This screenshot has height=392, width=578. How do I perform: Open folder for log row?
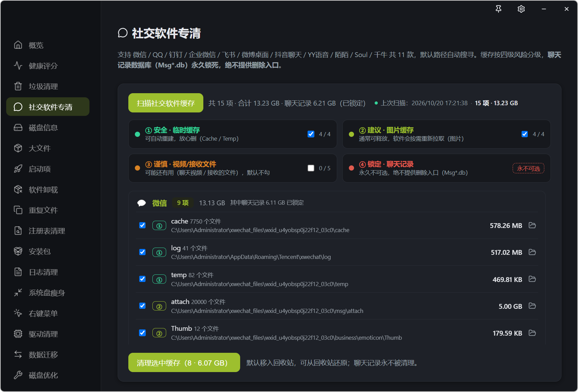(532, 252)
